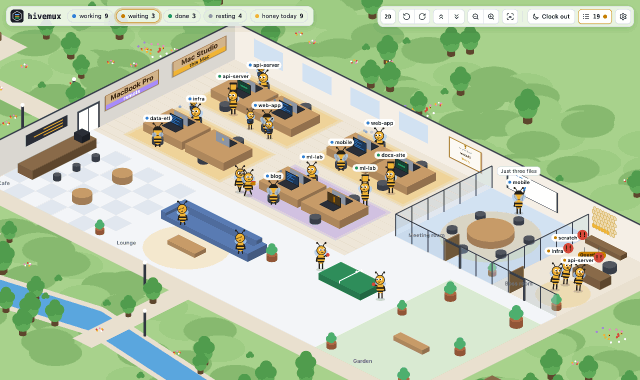Screen dimensions: 640x380
Task: Open the list panel showing 19
Action: coord(595,17)
